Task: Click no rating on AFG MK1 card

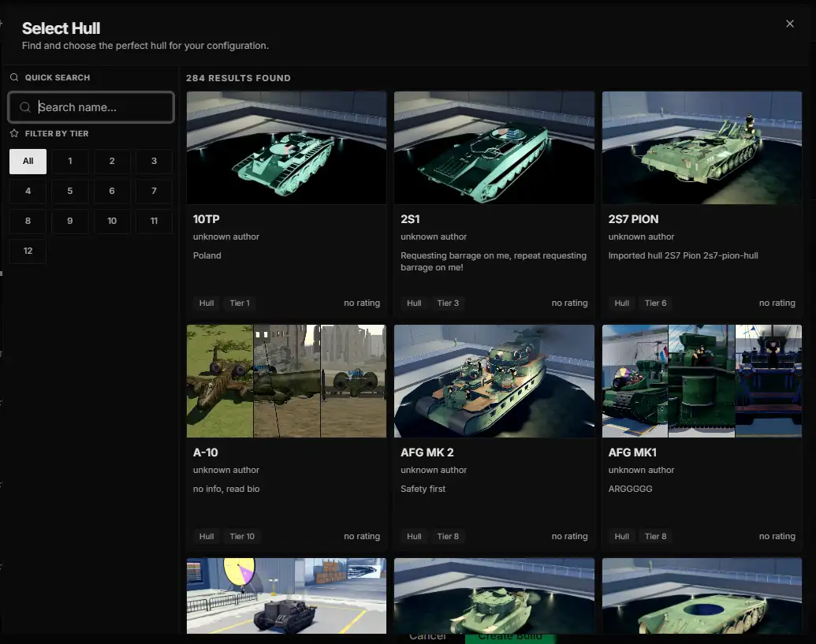Action: (x=777, y=536)
